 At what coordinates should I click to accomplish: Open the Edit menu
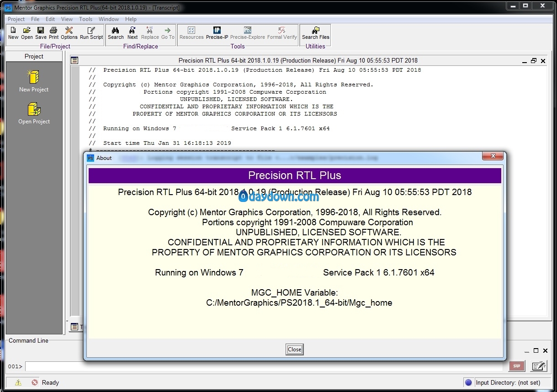click(x=50, y=19)
